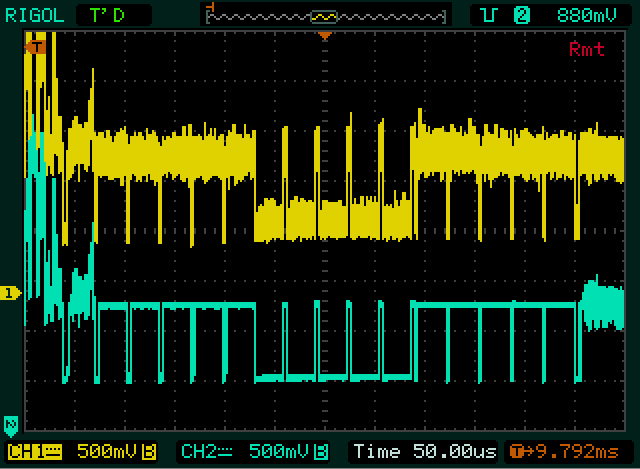Screen dimensions: 640x469
Task: Click the 9.792ms trigger offset readout
Action: pyautogui.click(x=577, y=451)
